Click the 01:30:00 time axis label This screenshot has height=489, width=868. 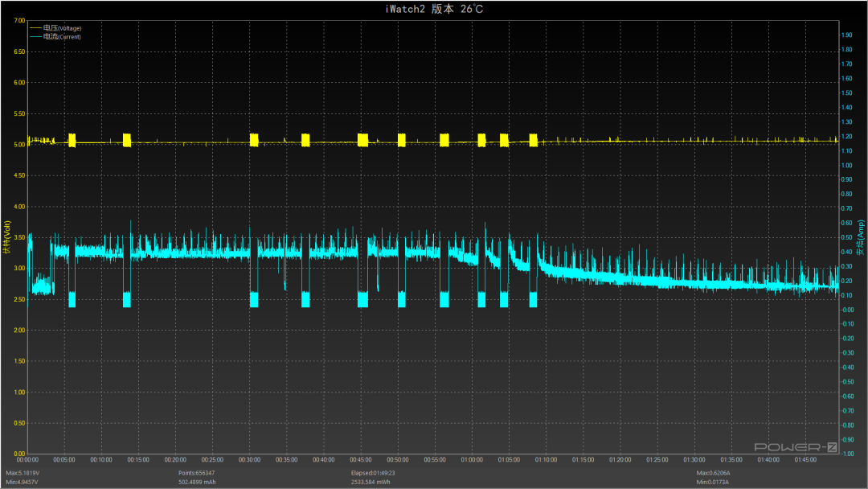(694, 460)
